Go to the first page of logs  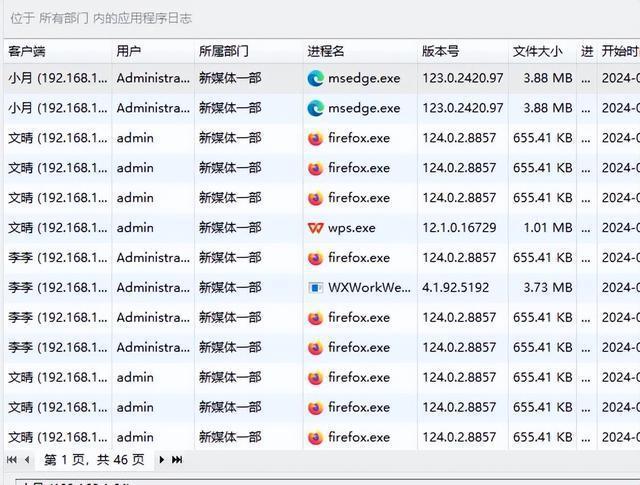click(x=12, y=460)
